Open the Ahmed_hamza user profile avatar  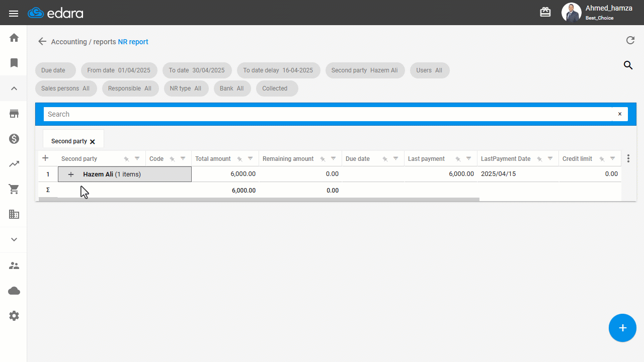click(571, 13)
